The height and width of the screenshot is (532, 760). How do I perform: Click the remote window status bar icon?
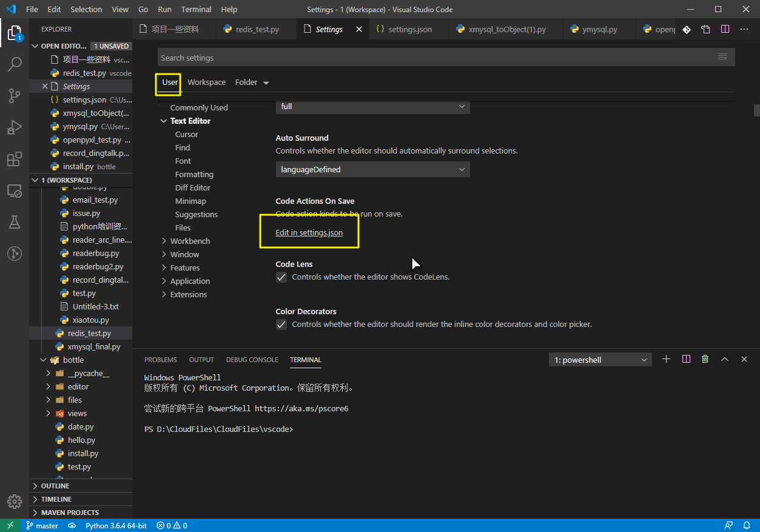tap(10, 525)
